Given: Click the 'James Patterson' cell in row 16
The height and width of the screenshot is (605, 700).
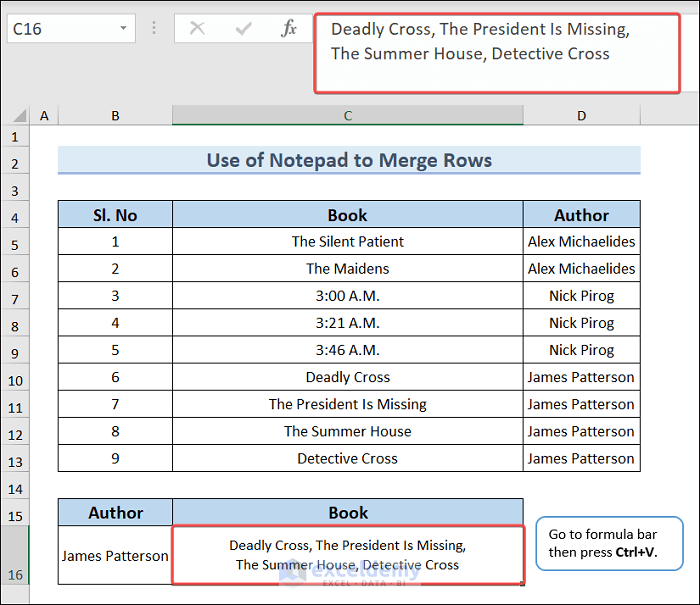Looking at the screenshot, I should 115,555.
